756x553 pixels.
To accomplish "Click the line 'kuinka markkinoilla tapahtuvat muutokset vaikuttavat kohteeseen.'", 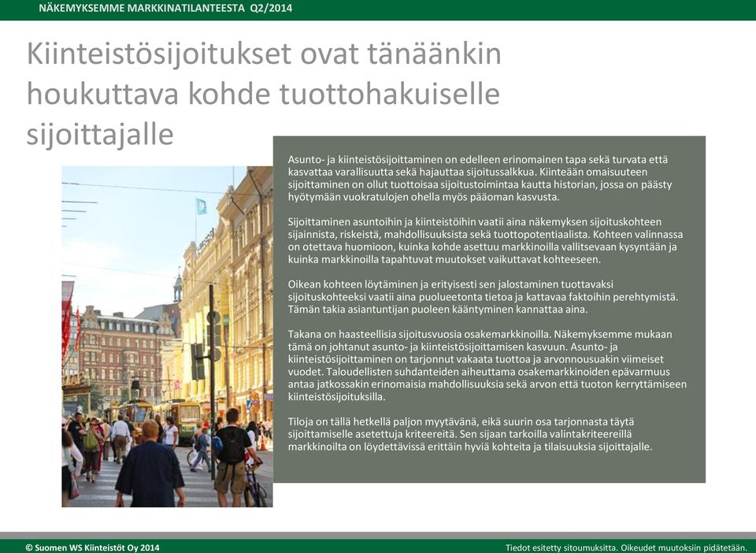I will tap(444, 259).
